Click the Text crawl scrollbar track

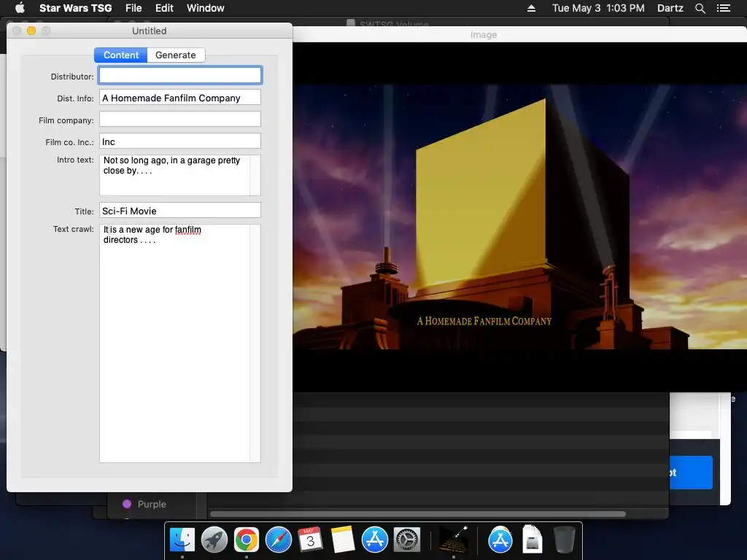tap(255, 343)
